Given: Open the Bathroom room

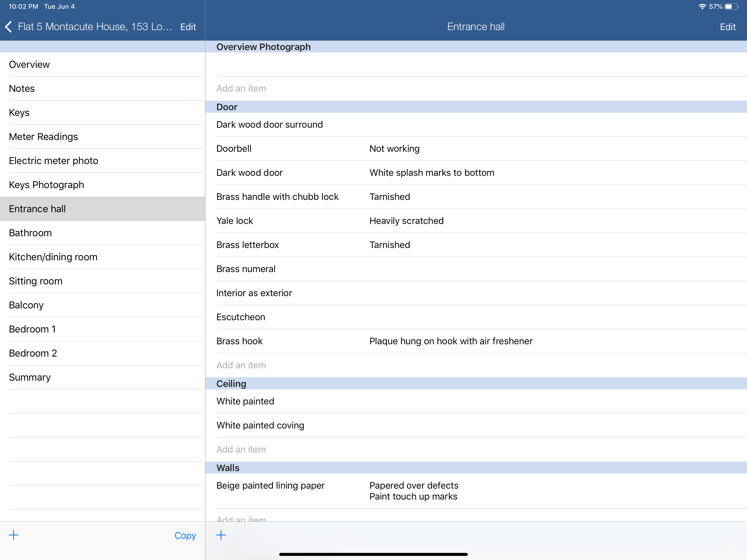Looking at the screenshot, I should tap(103, 233).
